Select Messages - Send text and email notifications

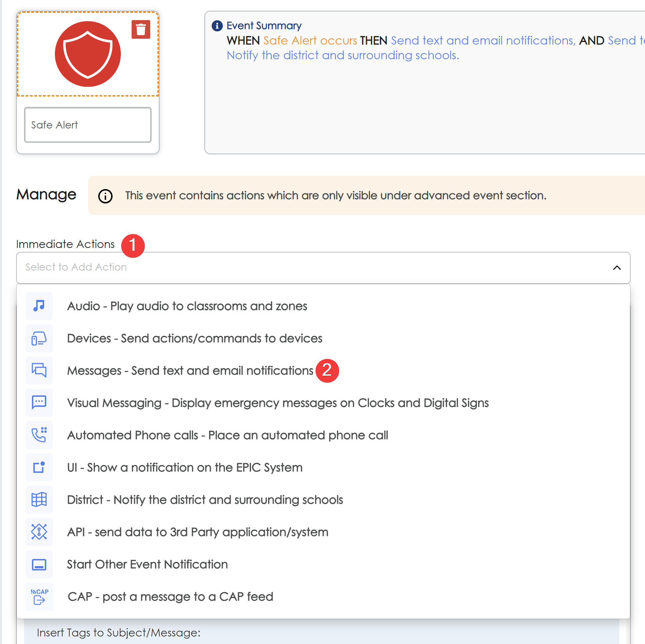190,371
